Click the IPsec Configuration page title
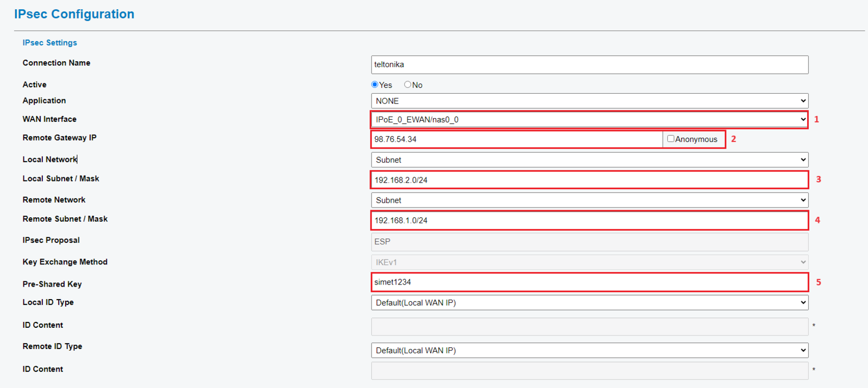868x388 pixels. click(74, 14)
